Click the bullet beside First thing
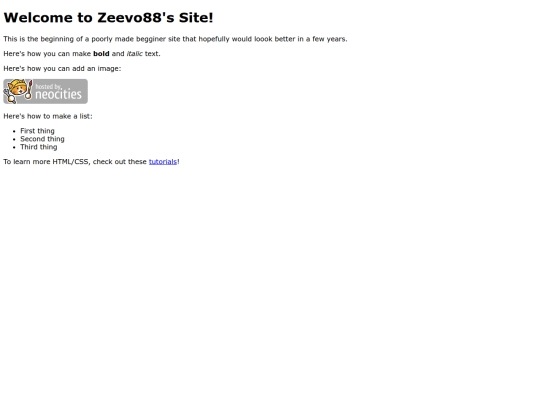 (x=14, y=131)
